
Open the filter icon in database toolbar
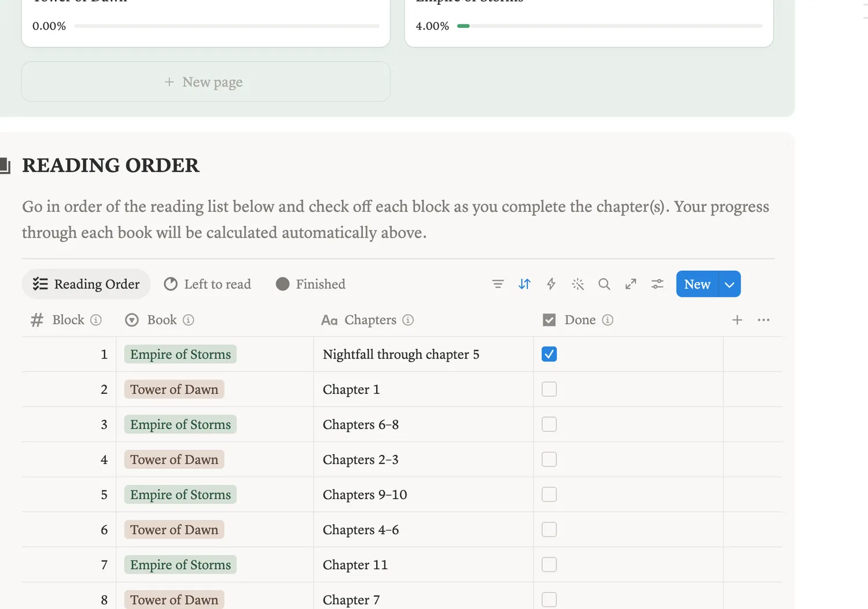click(498, 284)
